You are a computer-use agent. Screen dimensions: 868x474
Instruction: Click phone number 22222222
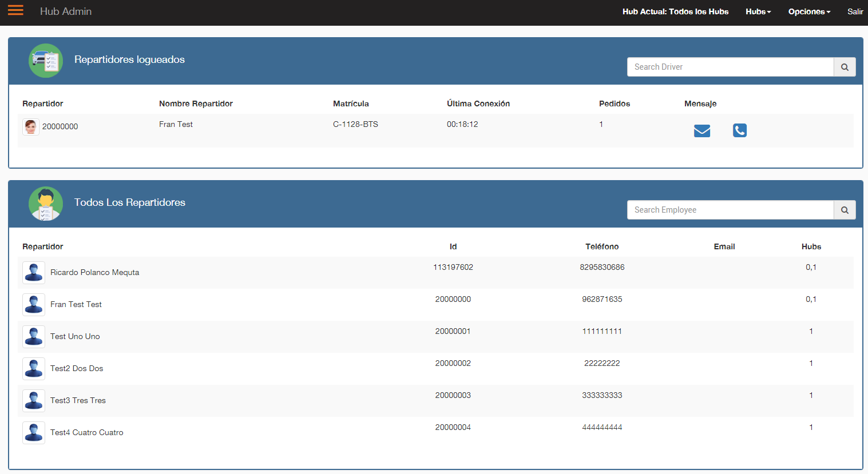(x=602, y=363)
